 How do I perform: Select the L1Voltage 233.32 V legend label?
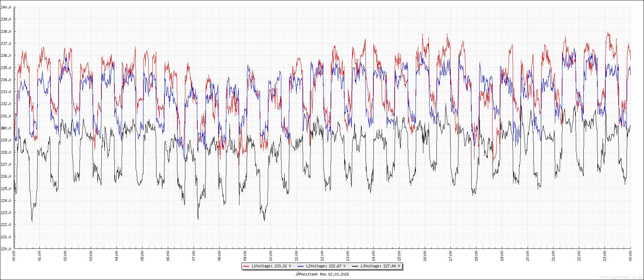click(x=271, y=266)
